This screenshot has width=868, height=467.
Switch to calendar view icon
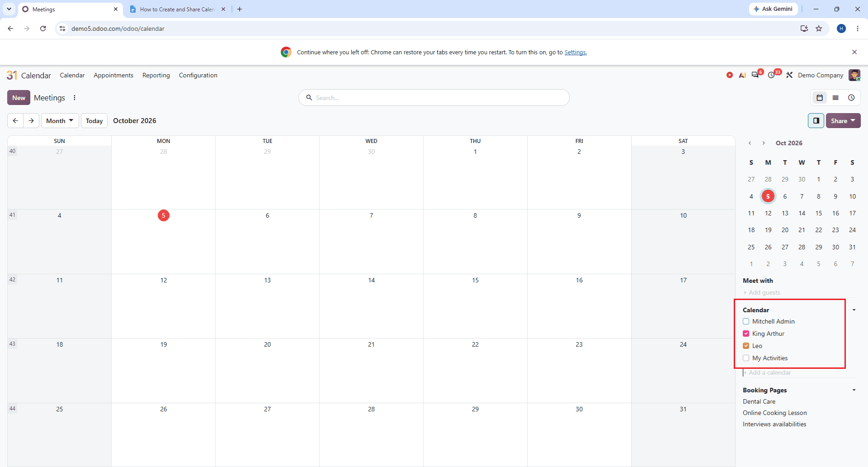tap(820, 98)
